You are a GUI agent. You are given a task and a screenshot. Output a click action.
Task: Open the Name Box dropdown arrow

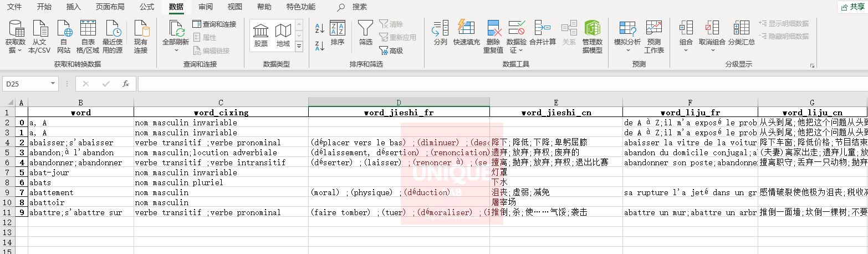pyautogui.click(x=53, y=84)
